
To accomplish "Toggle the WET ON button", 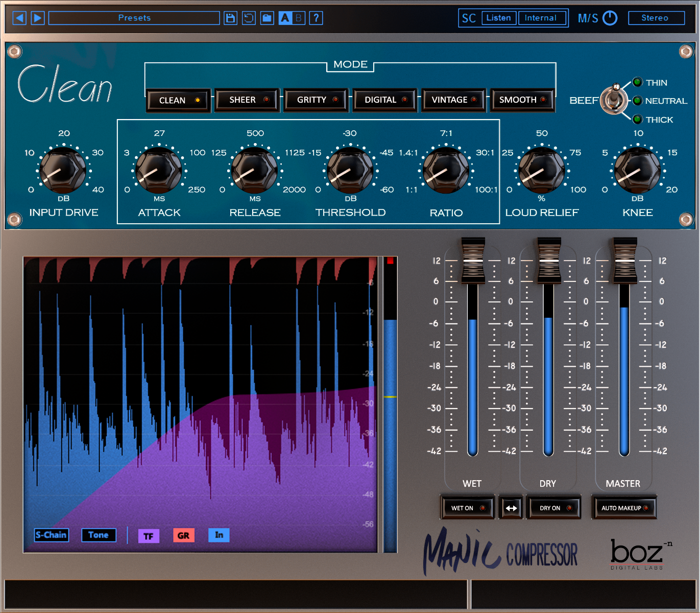I will click(x=468, y=508).
